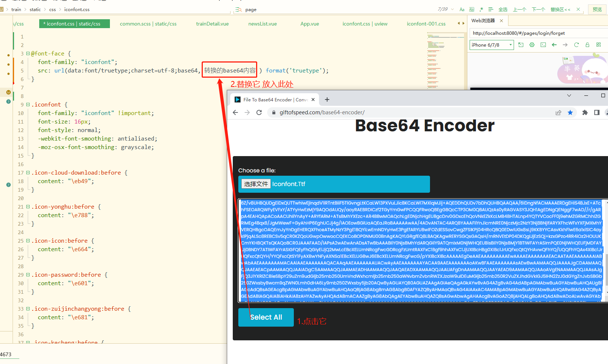Open a new Chrome tab with plus
608x364 pixels.
(327, 100)
